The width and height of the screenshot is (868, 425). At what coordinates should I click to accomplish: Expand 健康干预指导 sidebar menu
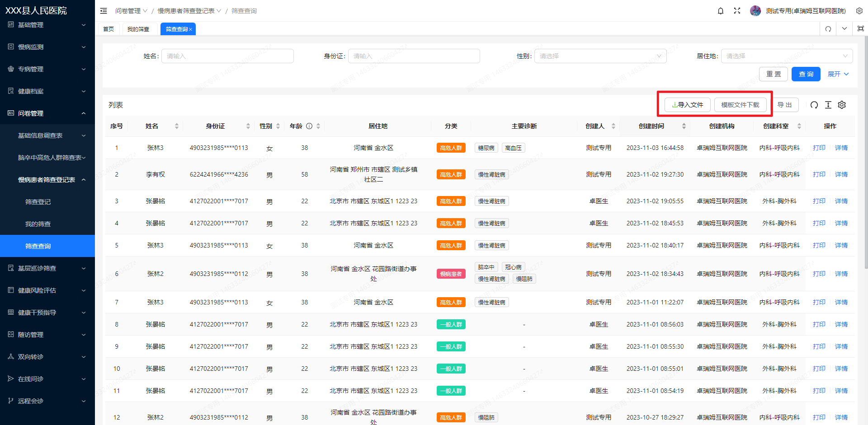tap(47, 313)
